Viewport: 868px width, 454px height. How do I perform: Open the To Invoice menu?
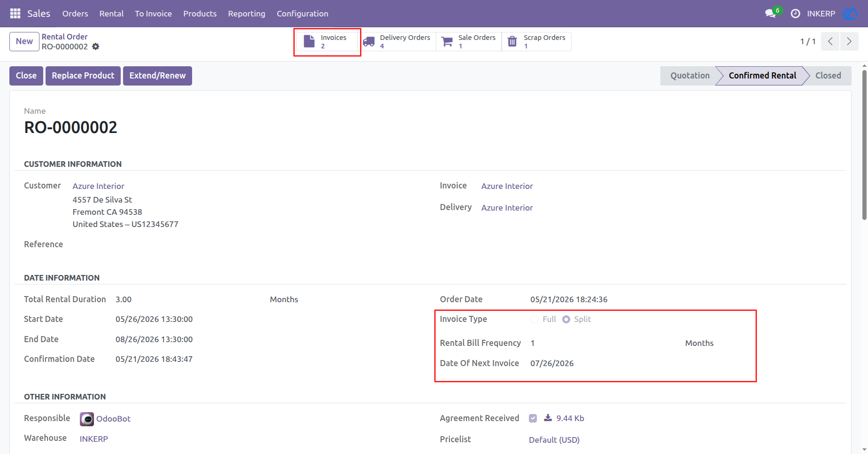click(153, 14)
